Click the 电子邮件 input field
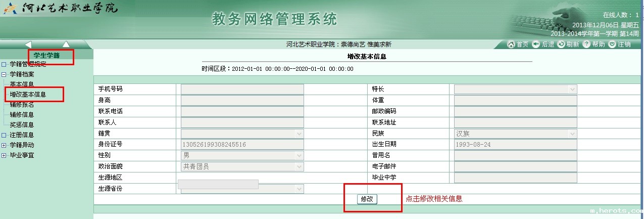The image size is (644, 219). point(515,166)
